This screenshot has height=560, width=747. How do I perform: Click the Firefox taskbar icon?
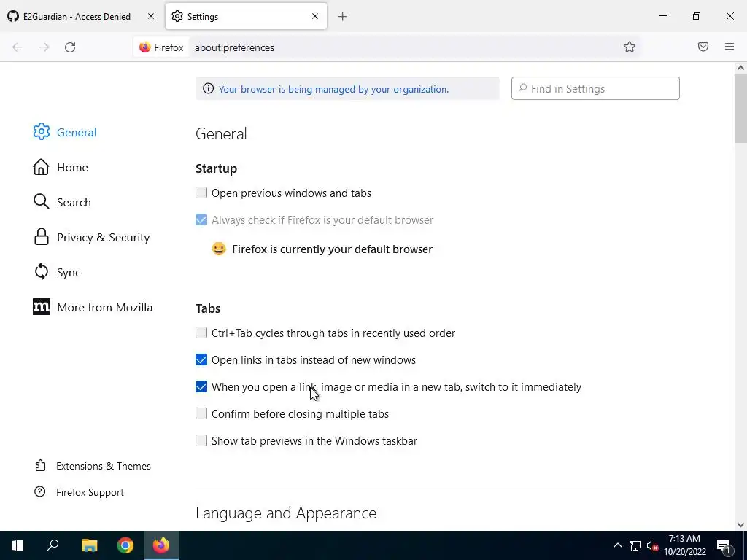click(x=161, y=545)
